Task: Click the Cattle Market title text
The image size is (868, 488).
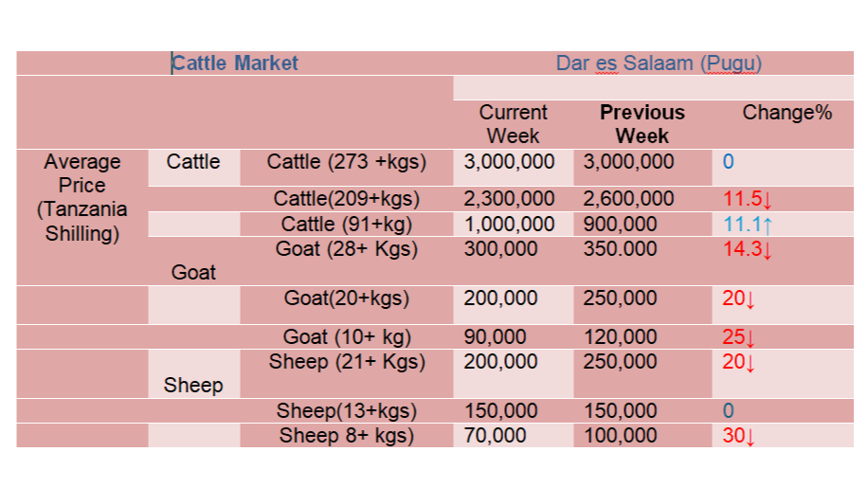Action: [235, 63]
